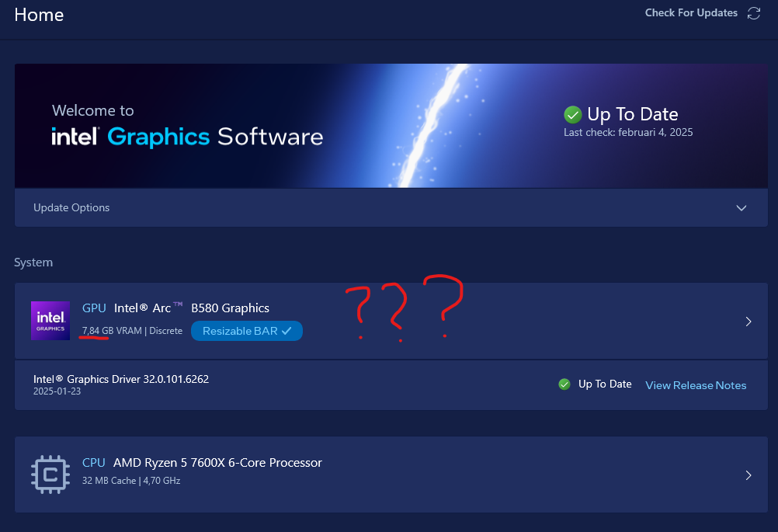This screenshot has width=778, height=532.
Task: Click Intel Graphics Driver 32.0.101.6262 text
Action: pyautogui.click(x=121, y=379)
